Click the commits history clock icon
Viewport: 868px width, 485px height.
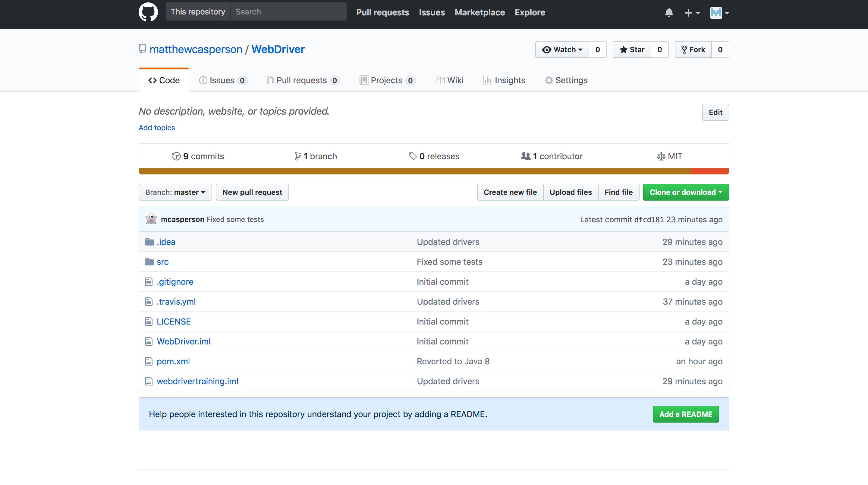tap(176, 156)
